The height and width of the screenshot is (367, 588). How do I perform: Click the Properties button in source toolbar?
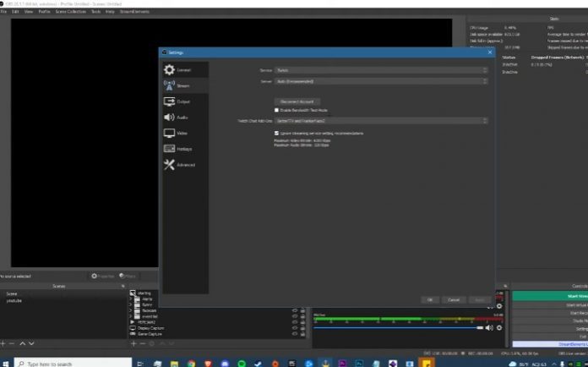point(102,277)
